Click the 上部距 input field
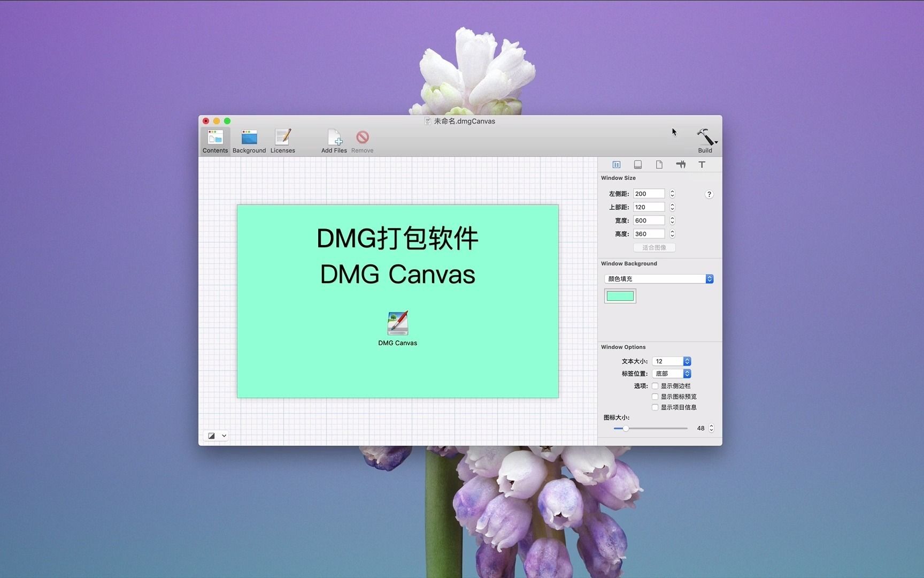924x578 pixels. pyautogui.click(x=649, y=207)
